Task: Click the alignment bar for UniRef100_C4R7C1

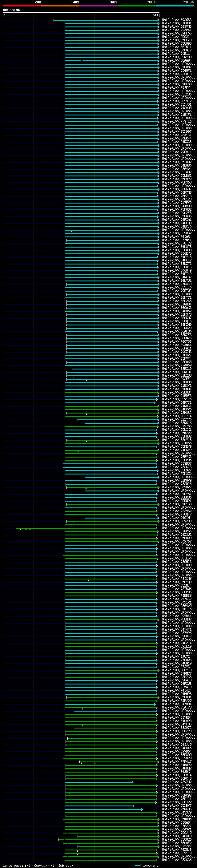Action: tap(110, 403)
